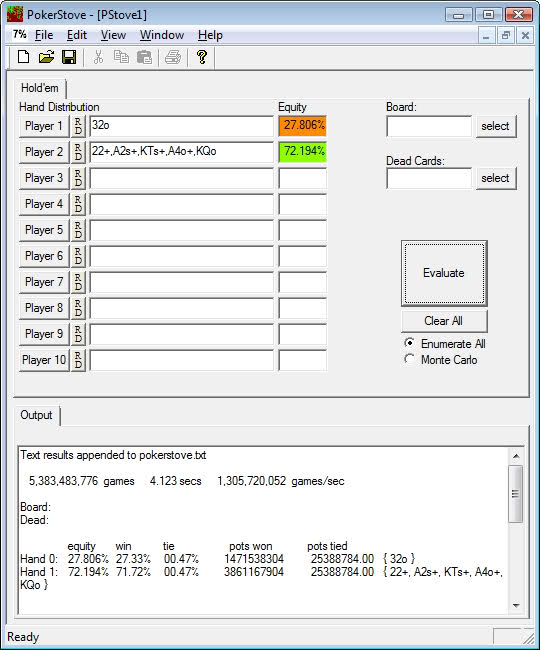Click the RD button for Player 9
Image resolution: width=540 pixels, height=650 pixels.
78,334
